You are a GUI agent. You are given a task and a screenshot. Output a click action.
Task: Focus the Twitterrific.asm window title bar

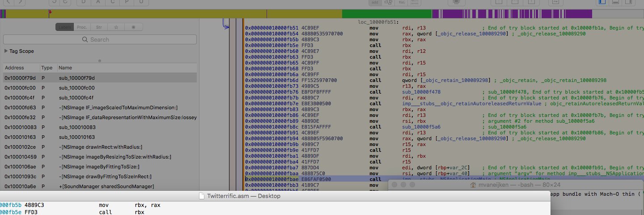click(x=275, y=196)
